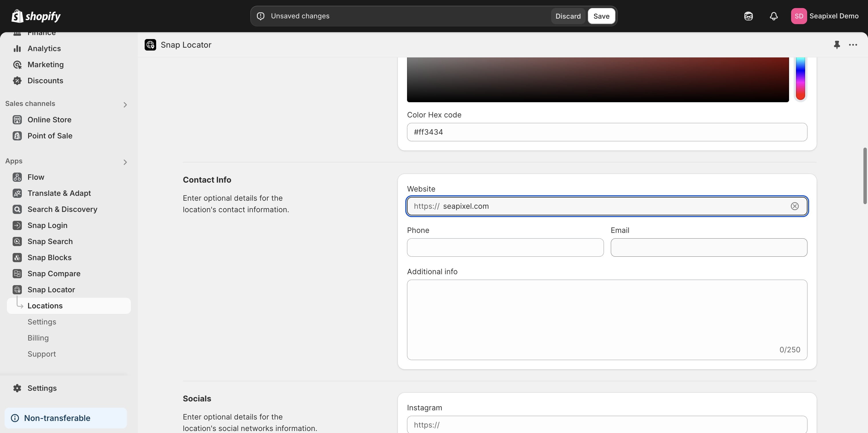
Task: Click the Shopify logo
Action: tap(36, 16)
